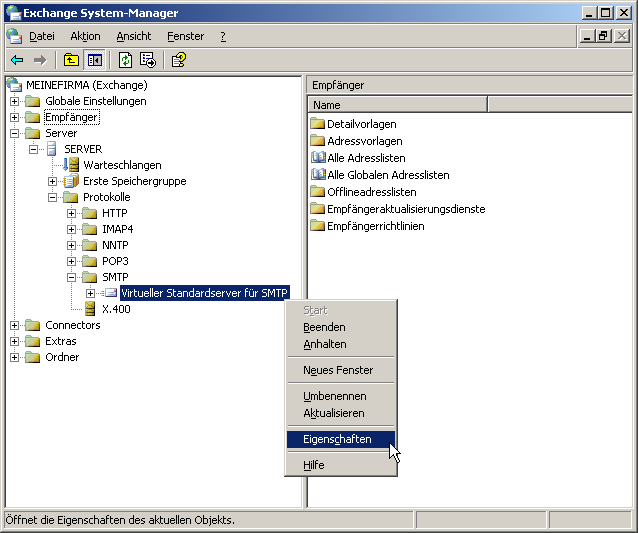638x533 pixels.
Task: Open the ? help menu
Action: 223,36
